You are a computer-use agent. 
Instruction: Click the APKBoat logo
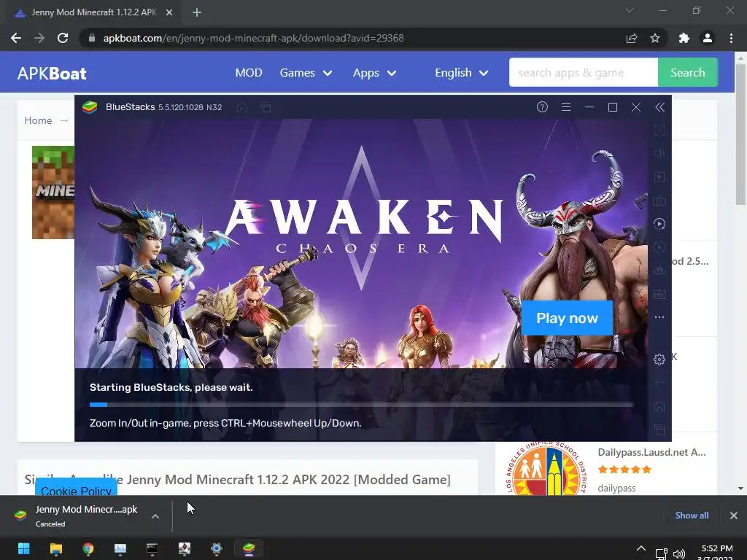pos(52,74)
